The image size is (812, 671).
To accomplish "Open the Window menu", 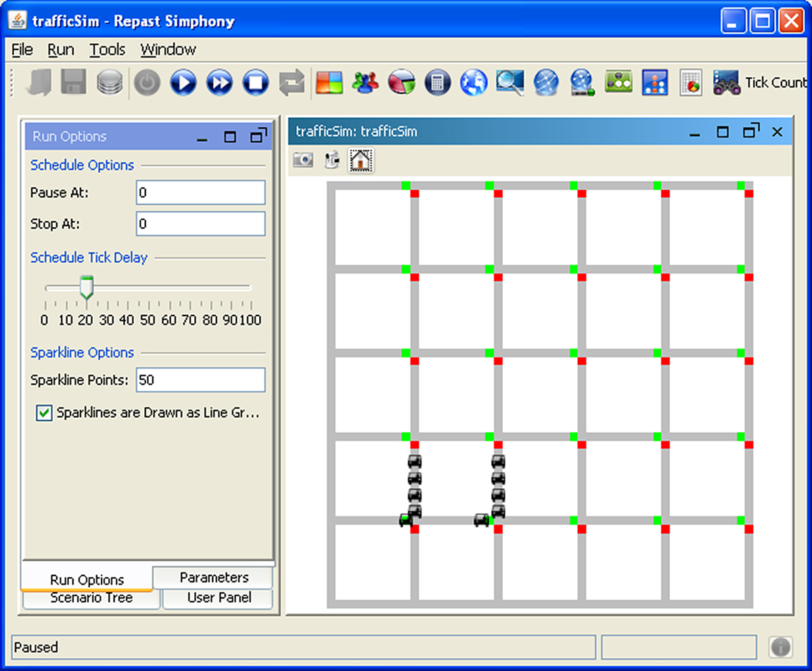I will tap(168, 49).
